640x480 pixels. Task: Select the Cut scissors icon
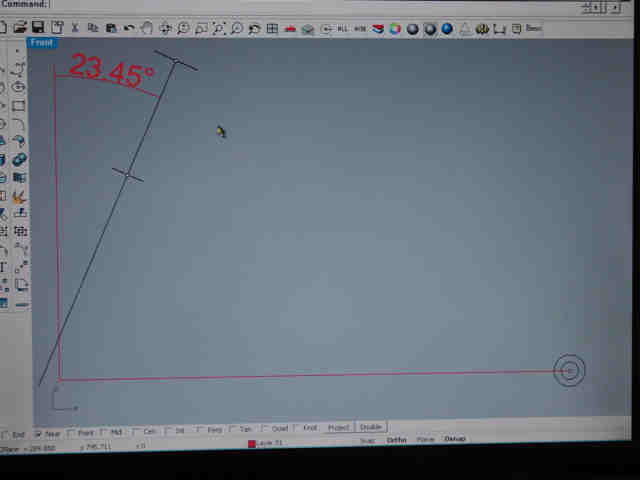(75, 28)
